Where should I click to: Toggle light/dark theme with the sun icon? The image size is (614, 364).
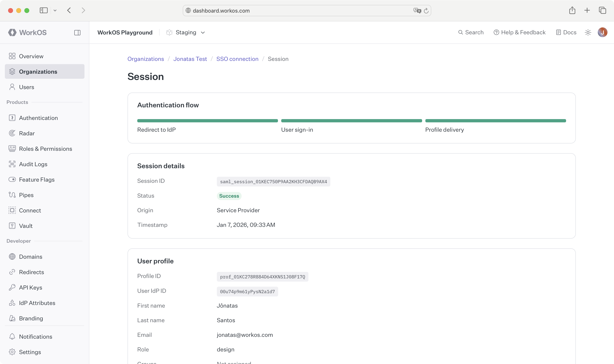tap(588, 32)
